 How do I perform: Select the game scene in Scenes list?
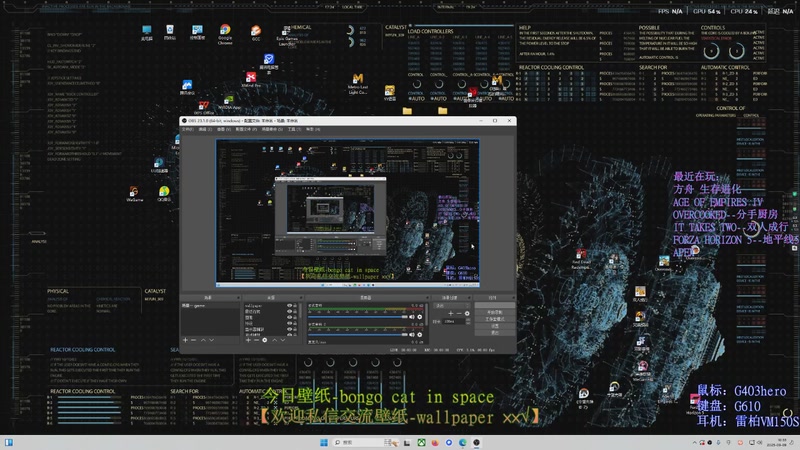tap(210, 306)
